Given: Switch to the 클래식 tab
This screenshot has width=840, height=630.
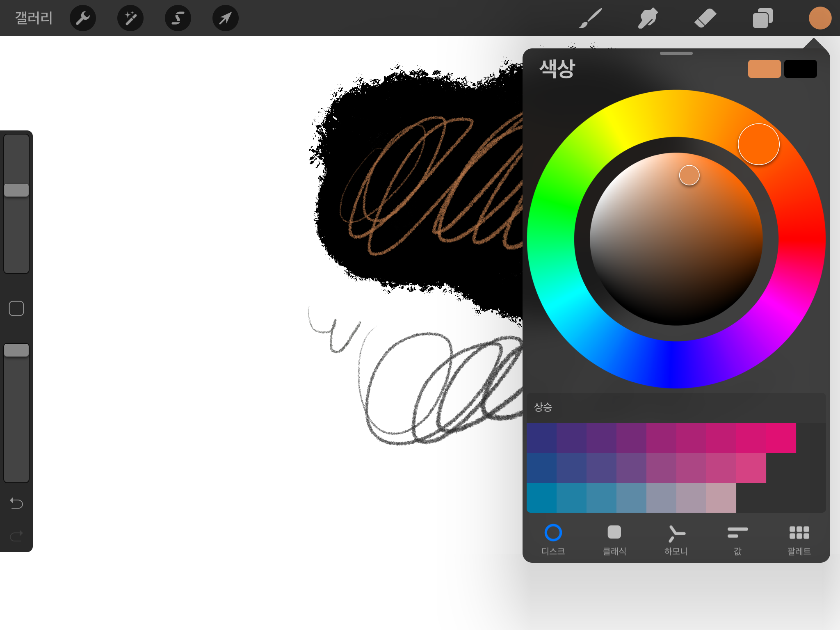Looking at the screenshot, I should pyautogui.click(x=614, y=540).
